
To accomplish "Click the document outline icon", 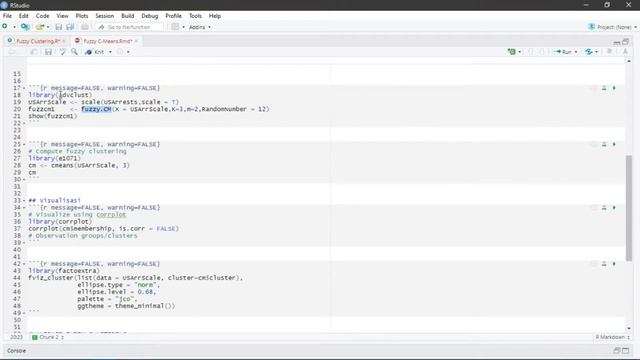I will point(625,52).
